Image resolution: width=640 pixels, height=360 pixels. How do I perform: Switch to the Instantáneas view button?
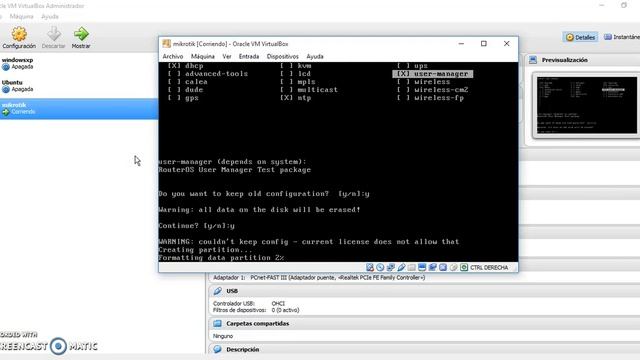pyautogui.click(x=621, y=37)
